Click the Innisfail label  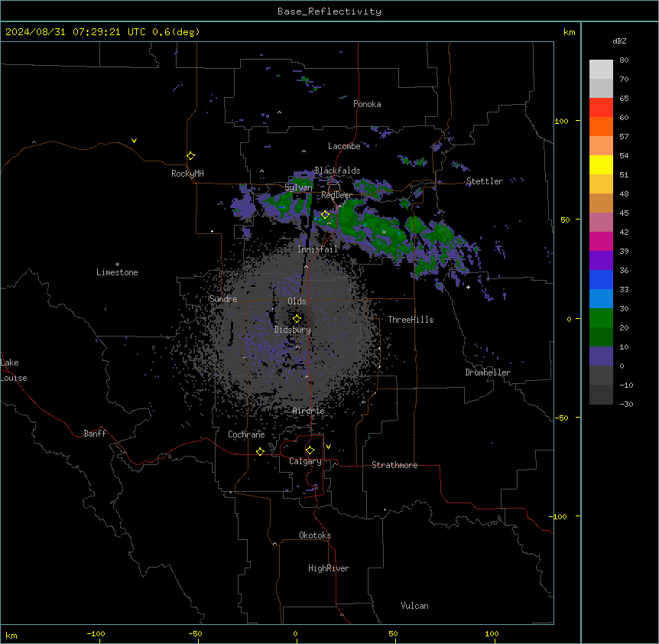317,249
